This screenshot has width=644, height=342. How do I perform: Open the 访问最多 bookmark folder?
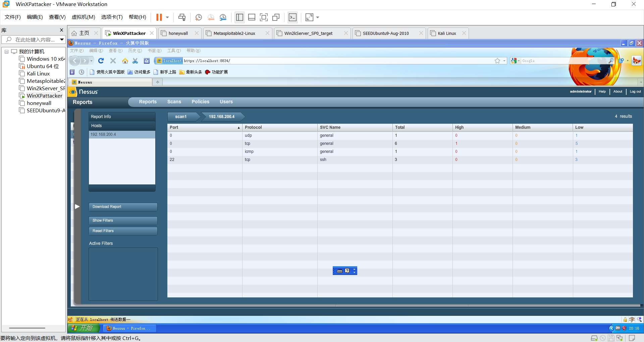tap(139, 72)
